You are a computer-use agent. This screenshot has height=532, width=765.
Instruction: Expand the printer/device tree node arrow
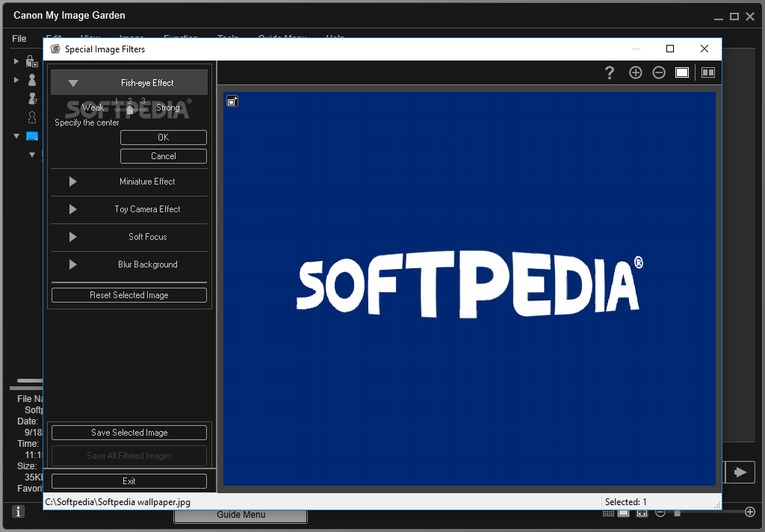(16, 61)
